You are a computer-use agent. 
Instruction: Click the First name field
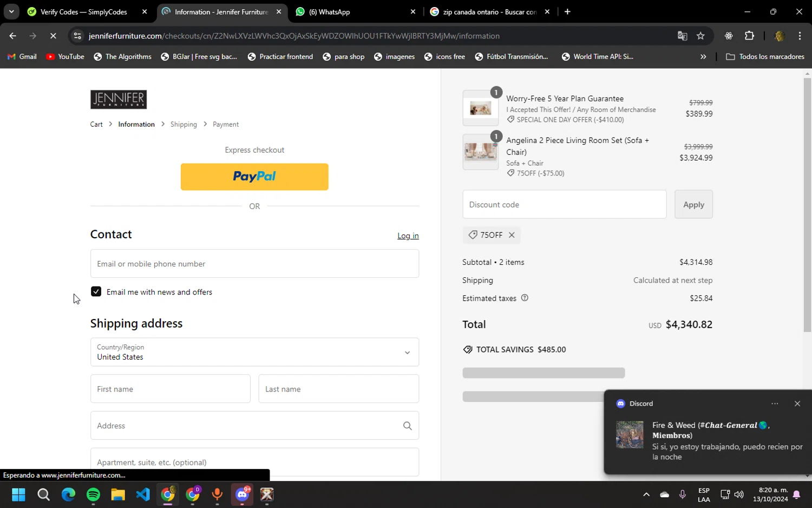[171, 389]
